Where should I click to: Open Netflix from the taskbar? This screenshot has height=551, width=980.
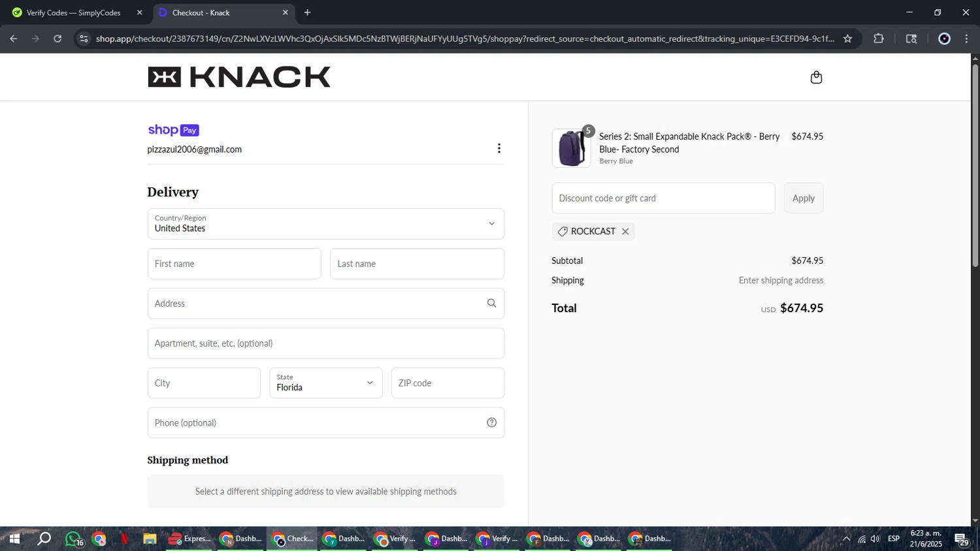[124, 539]
